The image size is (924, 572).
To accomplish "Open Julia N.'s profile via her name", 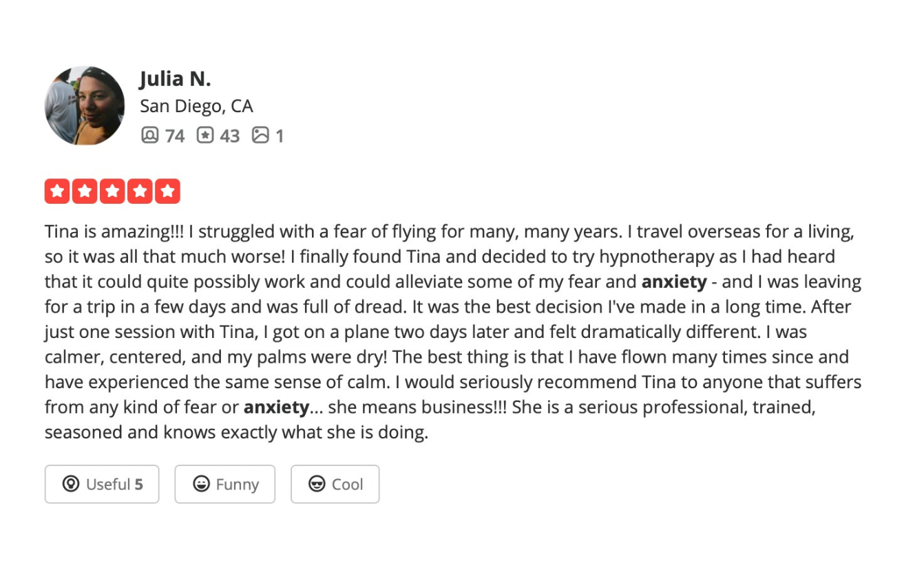I will point(176,78).
